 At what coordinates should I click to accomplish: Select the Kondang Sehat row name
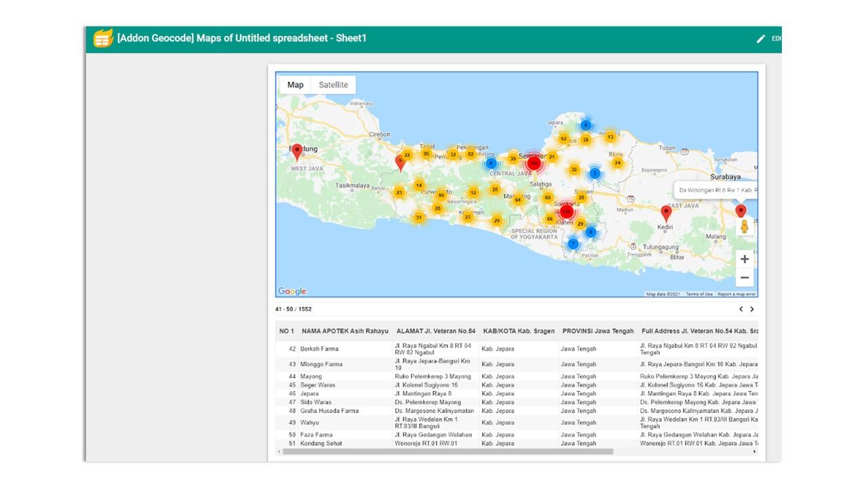pos(321,444)
